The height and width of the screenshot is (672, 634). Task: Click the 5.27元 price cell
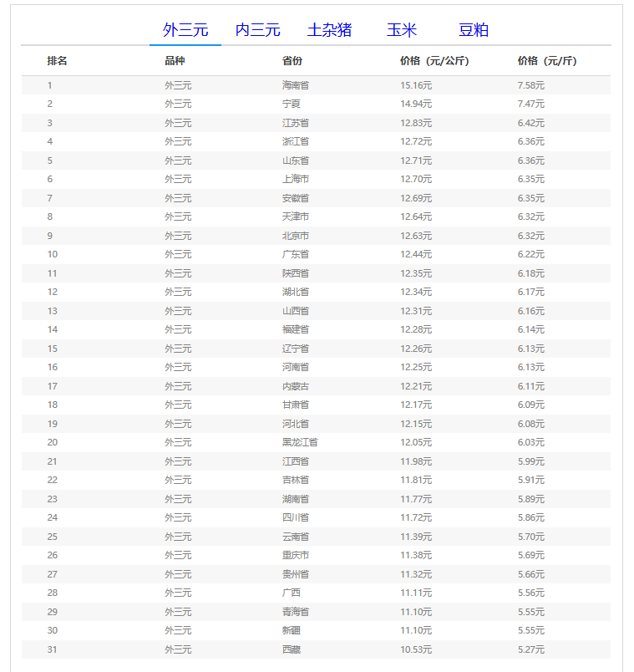click(x=531, y=649)
